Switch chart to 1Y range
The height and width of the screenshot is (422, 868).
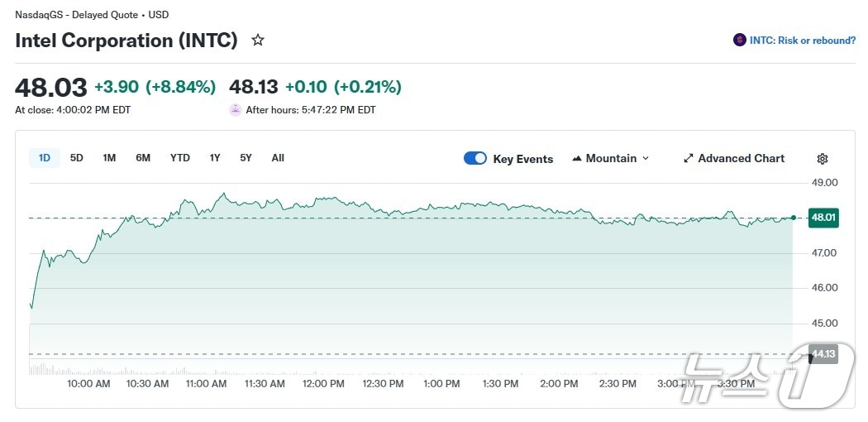pos(215,158)
